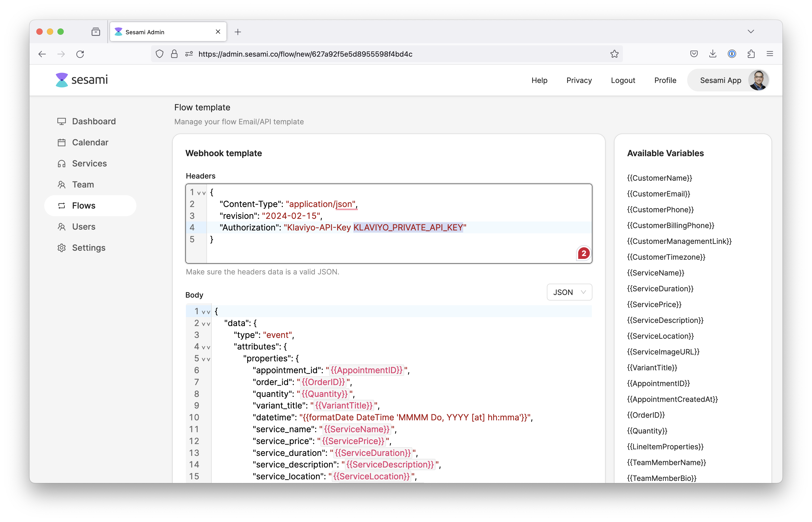Click the Sesami App account button
812x522 pixels.
coord(728,80)
